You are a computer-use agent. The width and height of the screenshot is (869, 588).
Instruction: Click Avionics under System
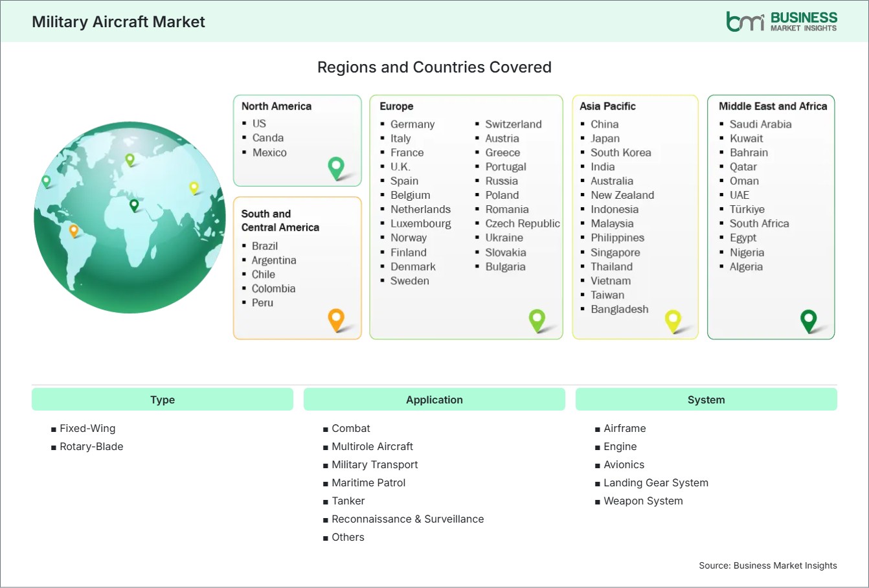(624, 465)
